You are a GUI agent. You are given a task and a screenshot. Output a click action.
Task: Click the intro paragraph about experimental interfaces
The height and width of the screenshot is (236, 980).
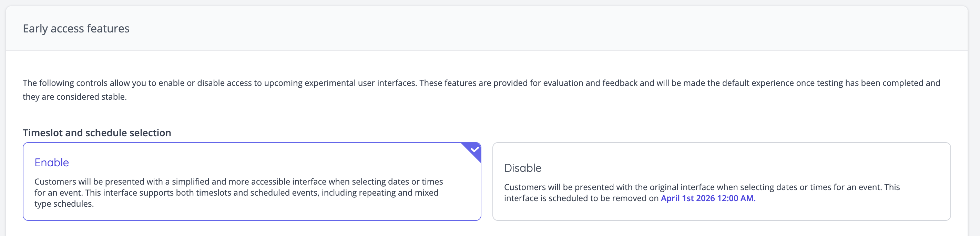click(x=481, y=83)
